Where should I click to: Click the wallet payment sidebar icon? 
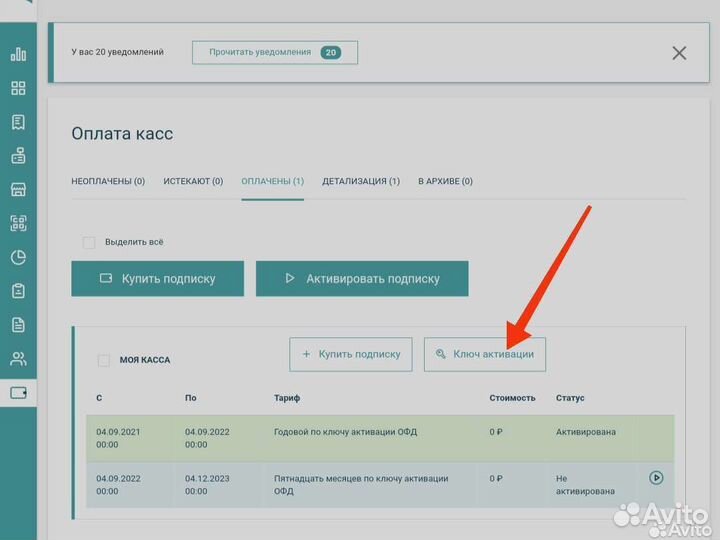(x=18, y=393)
